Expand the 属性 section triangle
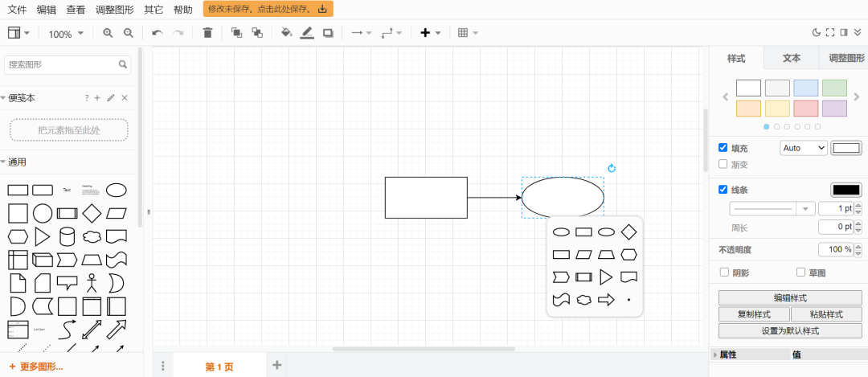The height and width of the screenshot is (377, 868). click(x=715, y=354)
